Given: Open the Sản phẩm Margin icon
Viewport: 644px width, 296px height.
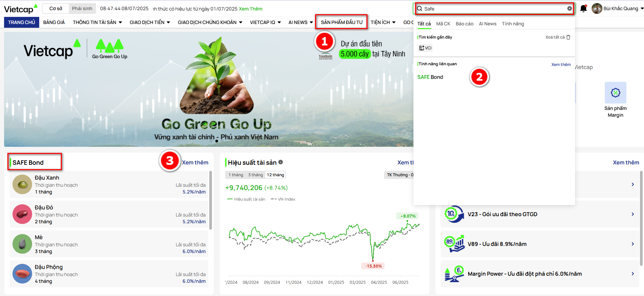Looking at the screenshot, I should click(x=615, y=93).
